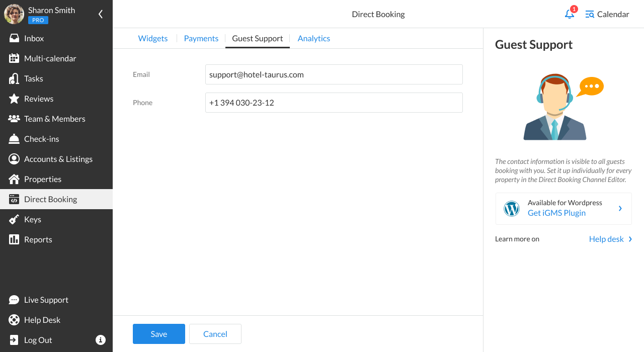This screenshot has height=352, width=644.
Task: Click the Check-ins bell icon
Action: click(x=14, y=139)
